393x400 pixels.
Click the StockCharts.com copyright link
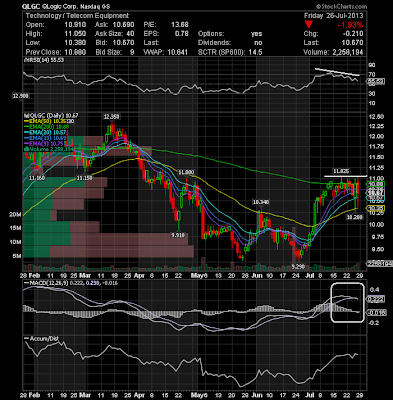pos(341,6)
